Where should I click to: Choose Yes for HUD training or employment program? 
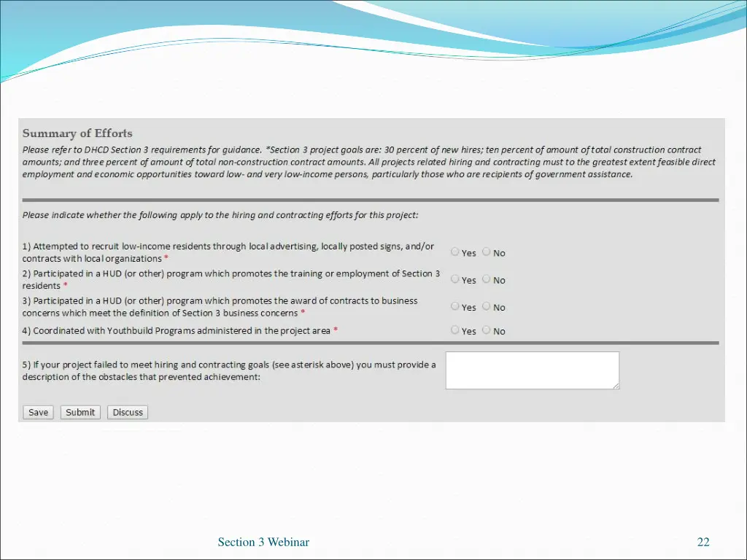[455, 279]
